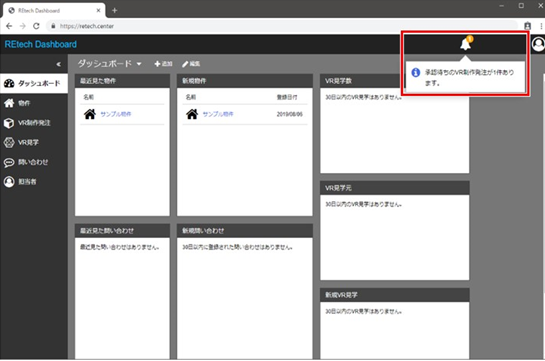This screenshot has height=361, width=545.
Task: Click the speech bubble icon for 問い合わせ
Action: point(9,162)
